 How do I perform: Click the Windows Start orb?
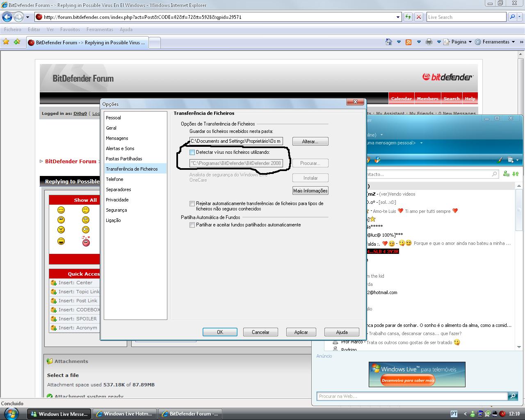[12, 413]
